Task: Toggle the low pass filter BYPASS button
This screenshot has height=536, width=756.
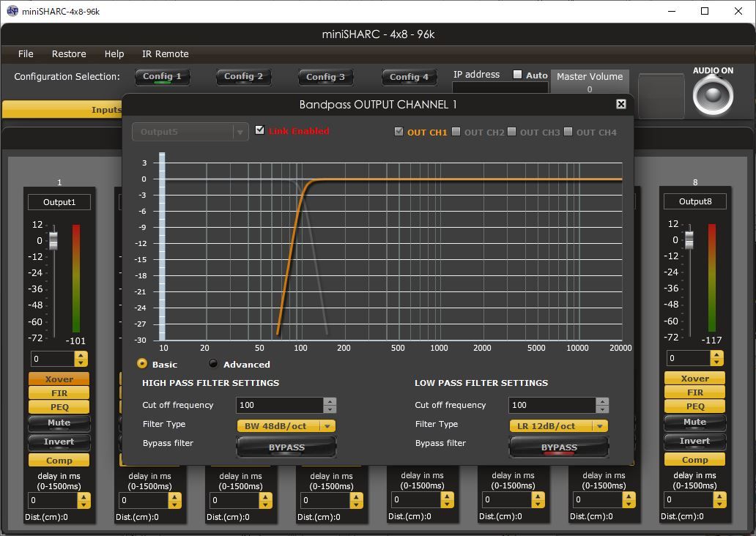Action: [x=559, y=447]
